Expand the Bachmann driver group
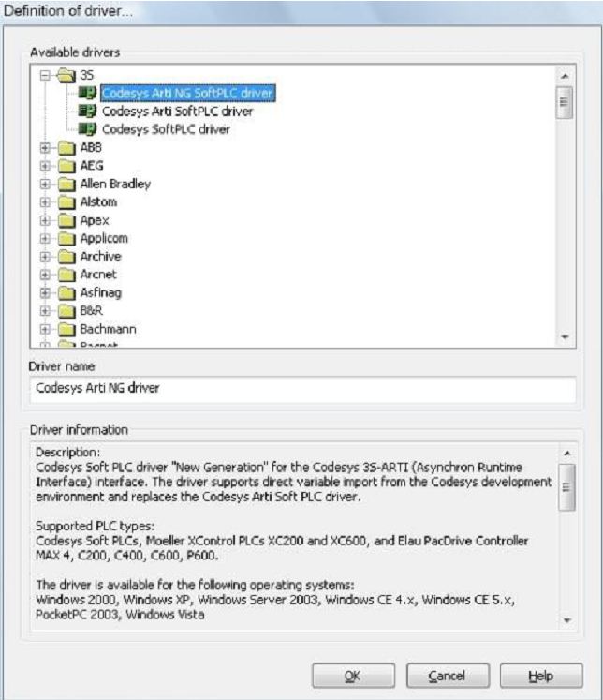Screen dimensions: 603x700 pyautogui.click(x=45, y=330)
